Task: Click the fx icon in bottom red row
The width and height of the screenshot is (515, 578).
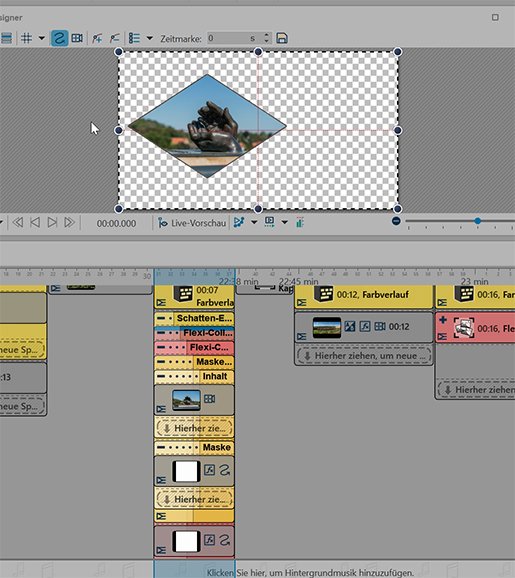Action: click(x=209, y=540)
